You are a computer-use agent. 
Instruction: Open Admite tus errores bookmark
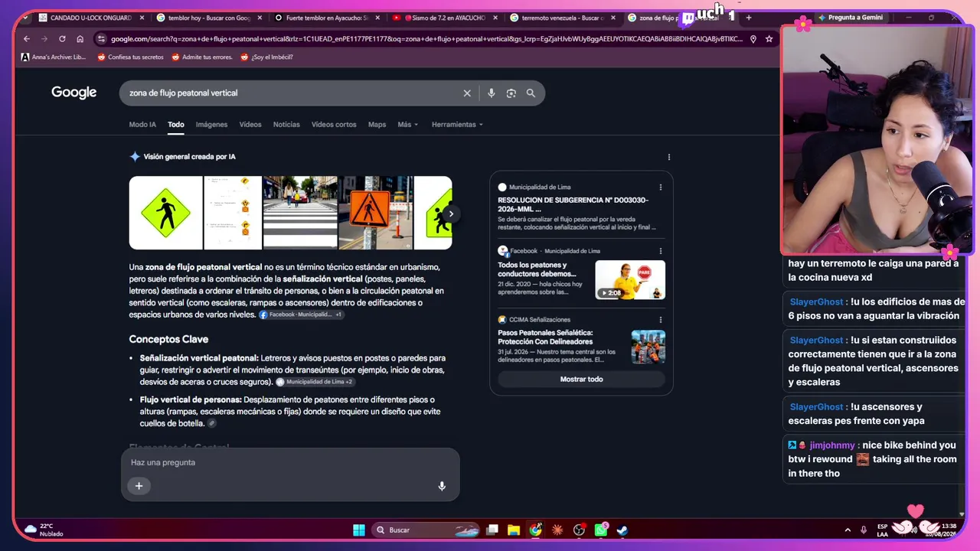coord(202,57)
